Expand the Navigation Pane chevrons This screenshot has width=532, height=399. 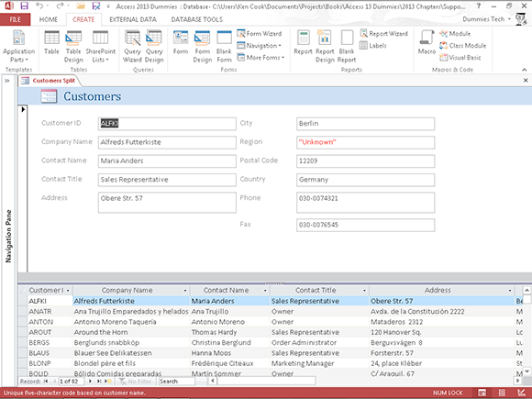(x=7, y=81)
